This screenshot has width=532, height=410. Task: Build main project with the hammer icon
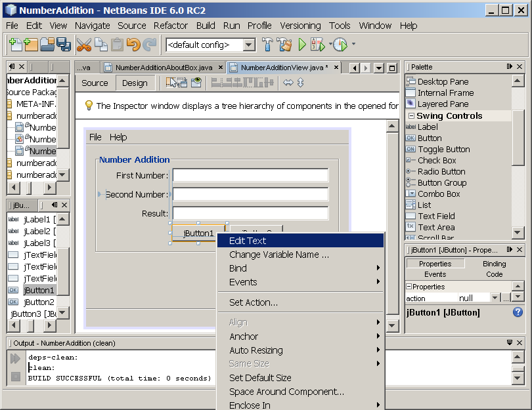267,45
